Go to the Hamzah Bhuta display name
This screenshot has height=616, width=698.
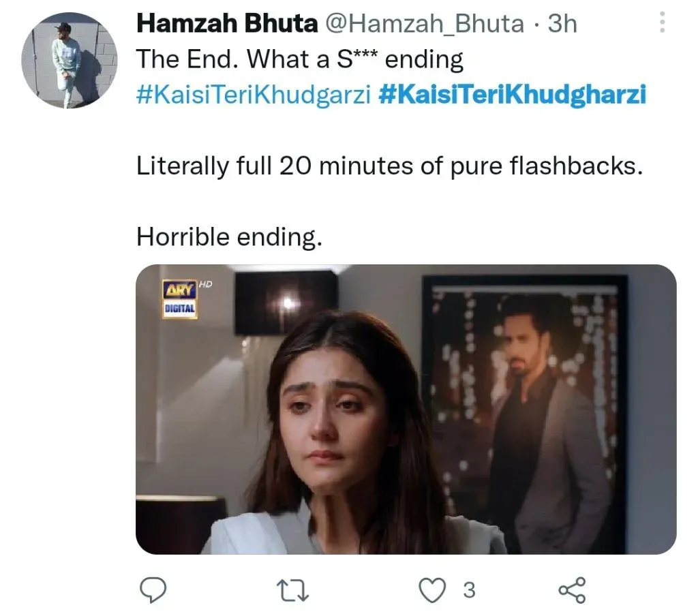227,23
